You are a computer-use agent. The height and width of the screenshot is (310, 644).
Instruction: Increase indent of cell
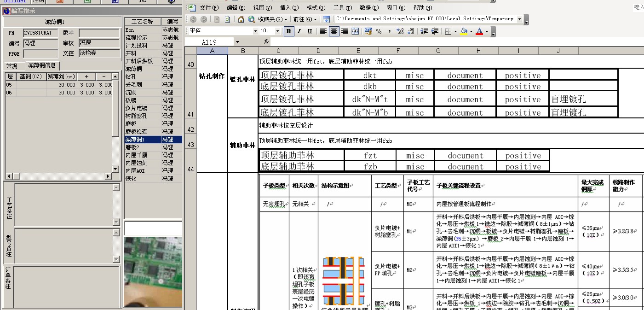[x=435, y=31]
